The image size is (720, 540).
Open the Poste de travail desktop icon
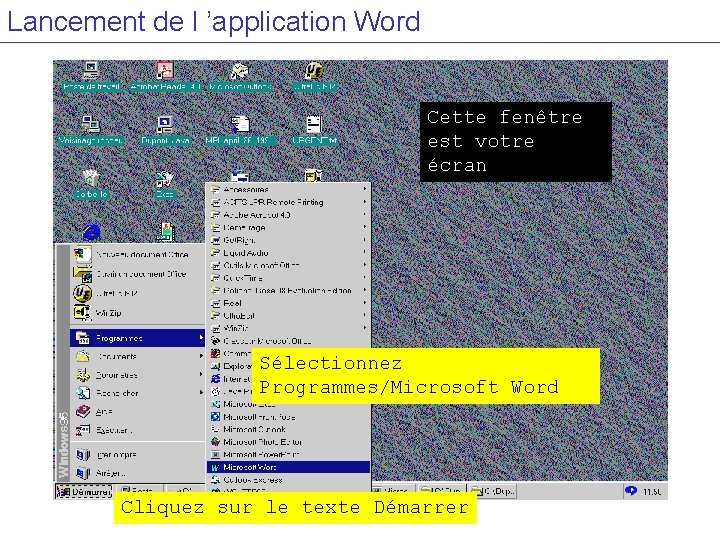click(91, 76)
